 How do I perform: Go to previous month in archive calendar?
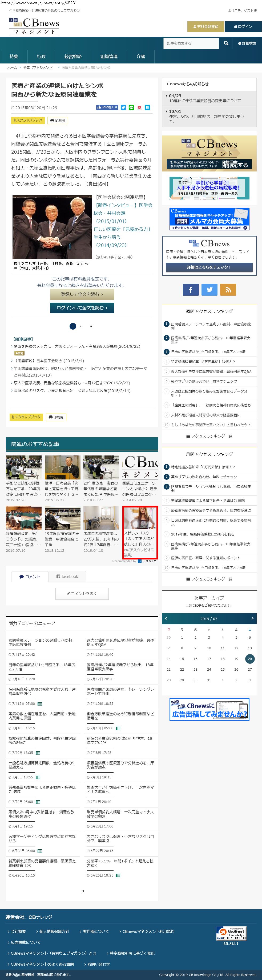[x=166, y=618]
